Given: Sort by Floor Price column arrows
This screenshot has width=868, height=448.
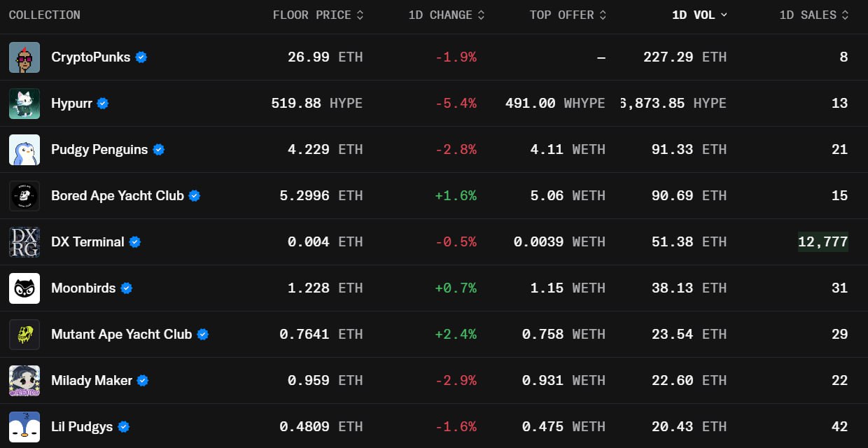Looking at the screenshot, I should coord(360,15).
